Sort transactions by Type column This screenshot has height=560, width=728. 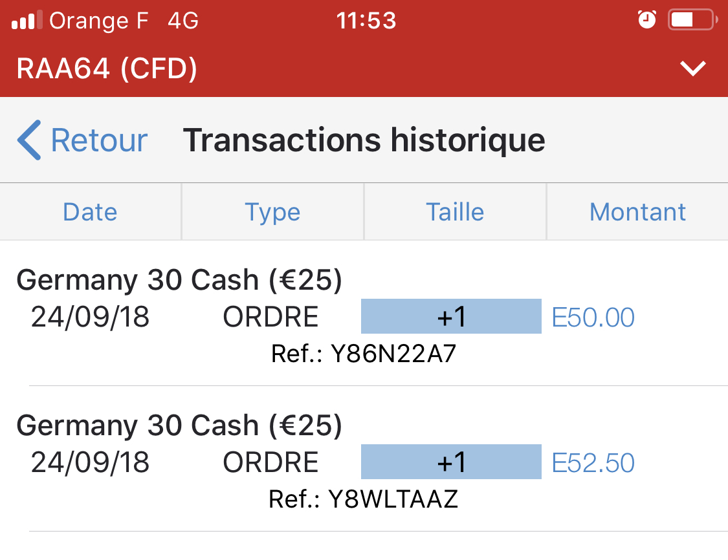[x=272, y=212]
